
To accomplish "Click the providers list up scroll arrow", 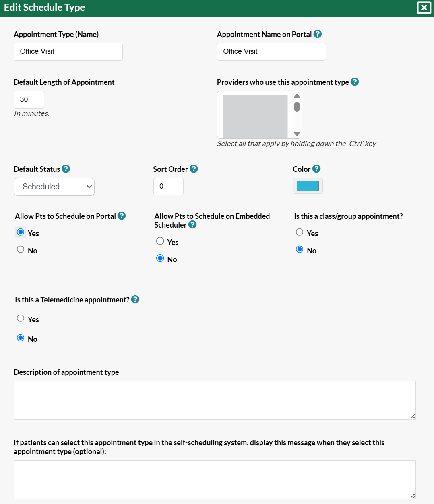I will [x=297, y=96].
